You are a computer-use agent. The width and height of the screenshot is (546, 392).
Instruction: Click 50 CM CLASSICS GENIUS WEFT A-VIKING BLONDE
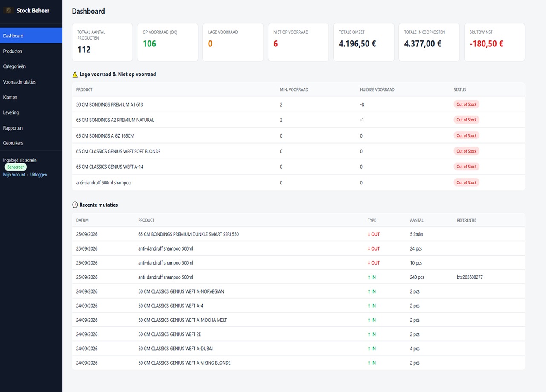click(x=184, y=363)
